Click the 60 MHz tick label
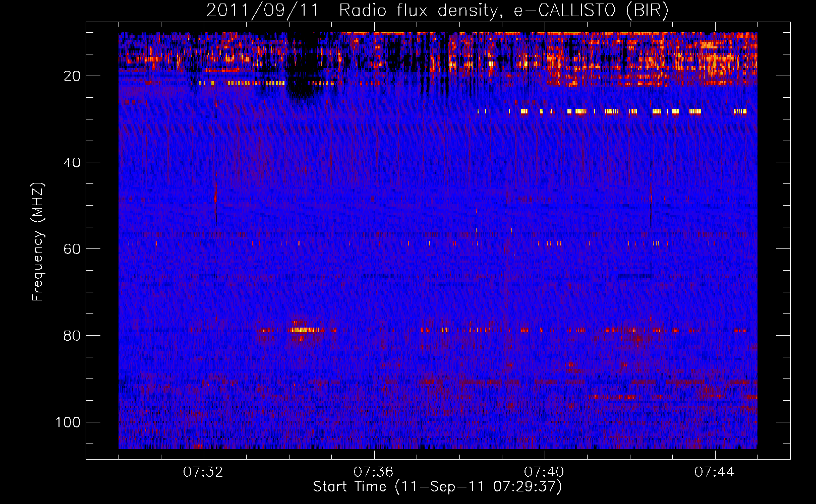The width and height of the screenshot is (816, 504). [72, 249]
